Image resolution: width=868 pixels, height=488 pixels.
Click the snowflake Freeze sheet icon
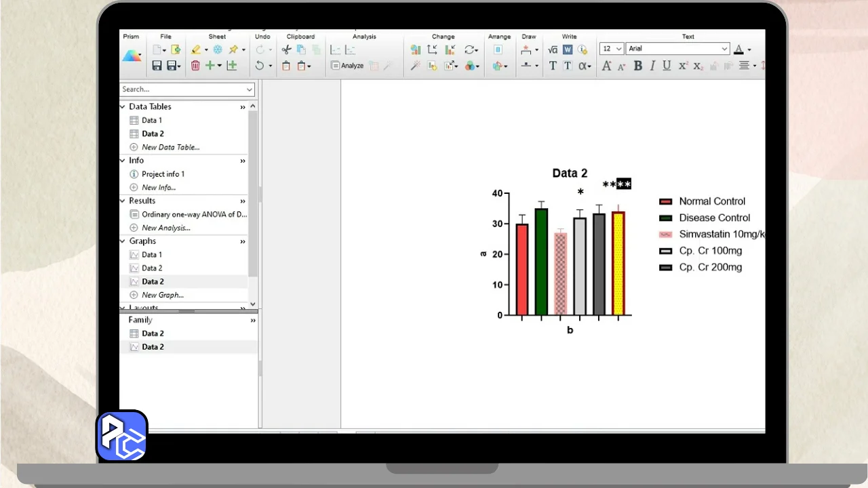(218, 49)
